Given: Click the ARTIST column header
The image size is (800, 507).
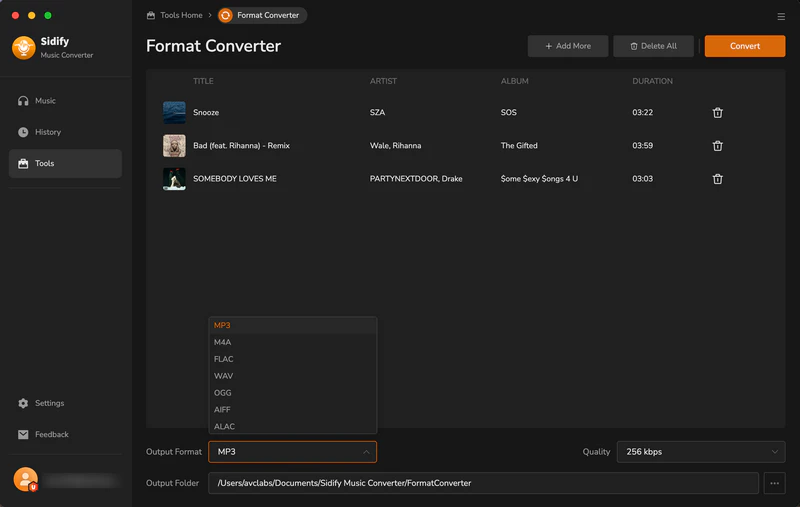Looking at the screenshot, I should (x=383, y=81).
